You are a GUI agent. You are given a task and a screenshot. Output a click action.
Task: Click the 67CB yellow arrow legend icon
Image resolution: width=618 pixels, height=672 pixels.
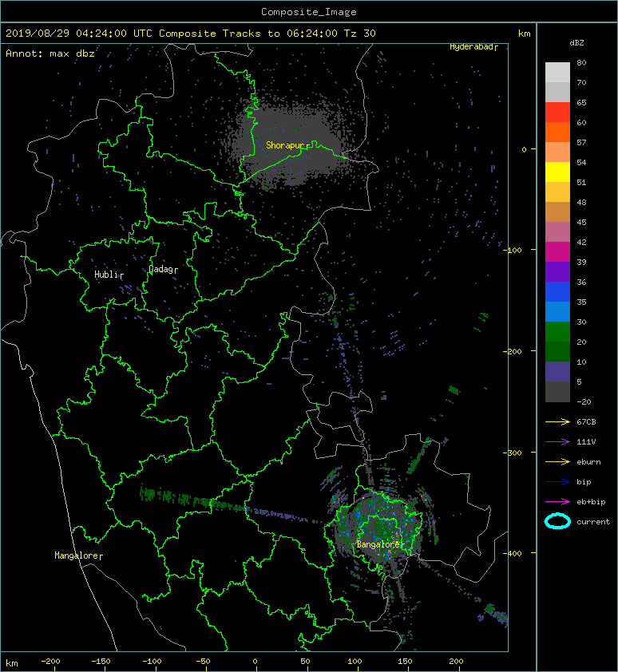[557, 422]
